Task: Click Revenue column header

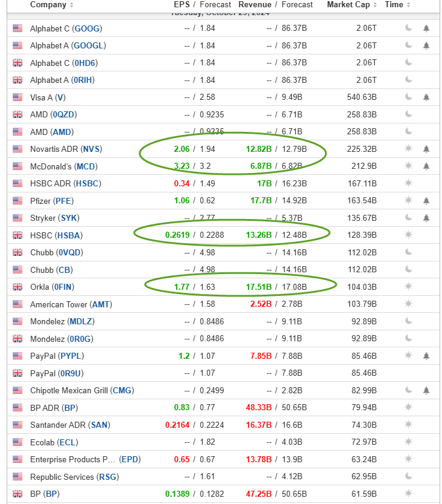Action: 255,4
